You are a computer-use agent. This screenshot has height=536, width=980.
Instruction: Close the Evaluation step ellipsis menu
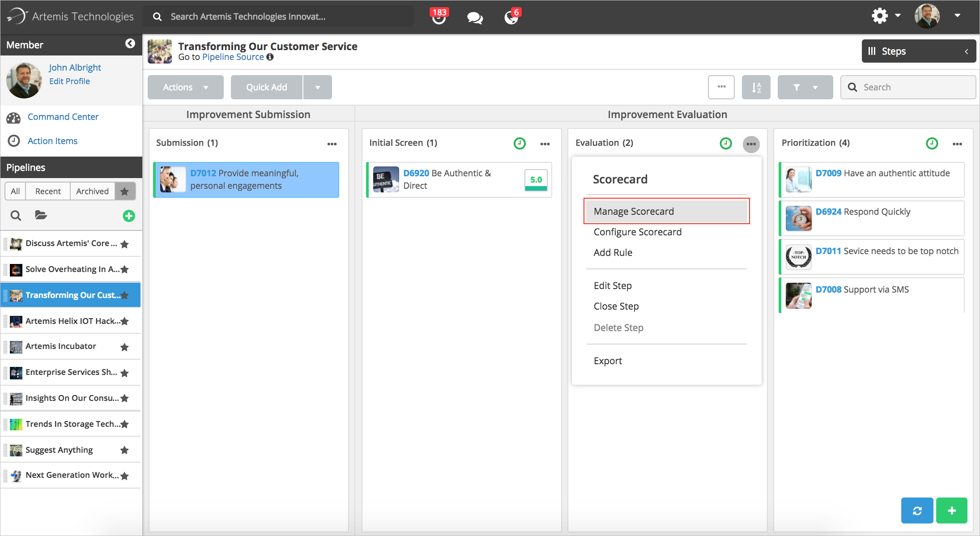pos(751,144)
